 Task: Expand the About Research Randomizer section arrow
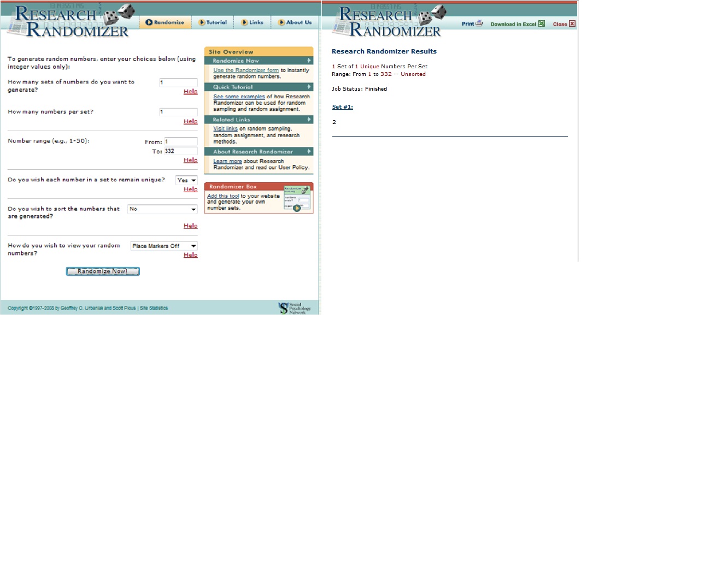pyautogui.click(x=309, y=151)
